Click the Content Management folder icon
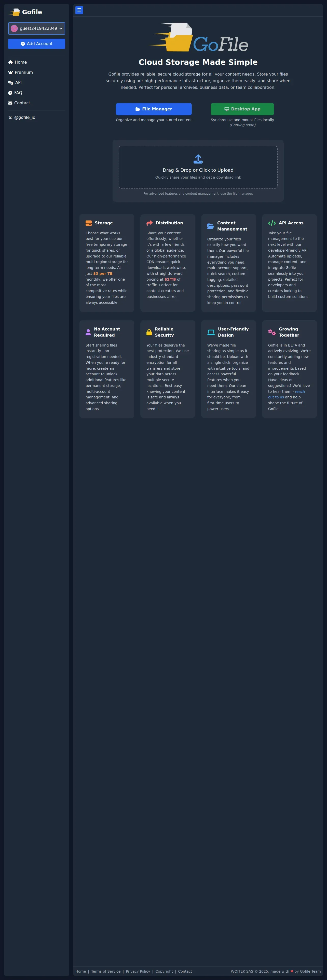 tap(211, 226)
